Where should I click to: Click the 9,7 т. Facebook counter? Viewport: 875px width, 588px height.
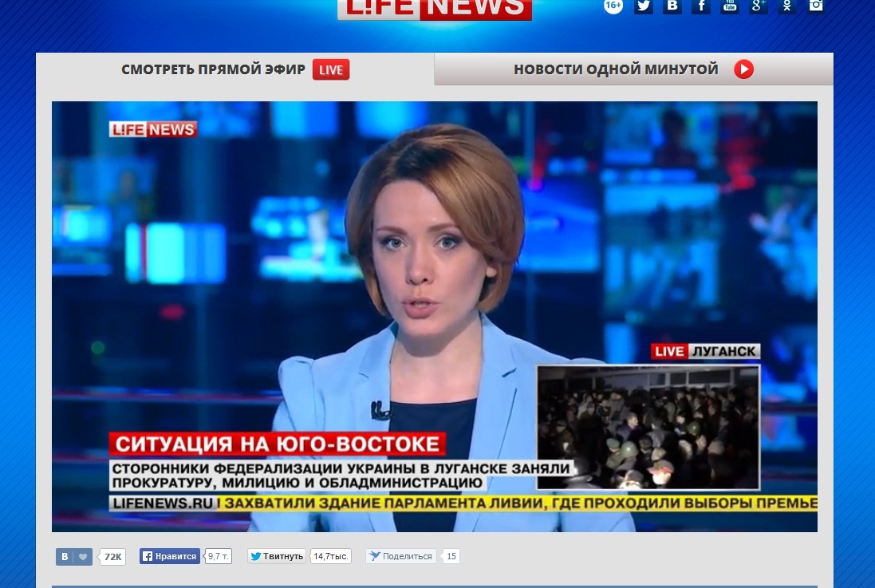(x=218, y=556)
